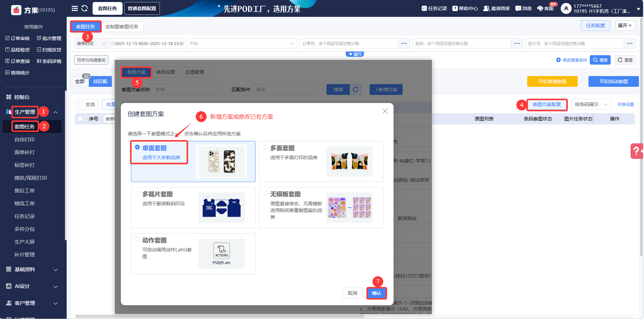The height and width of the screenshot is (319, 644).
Task: Open 帮助中心 help center
Action: point(465,8)
